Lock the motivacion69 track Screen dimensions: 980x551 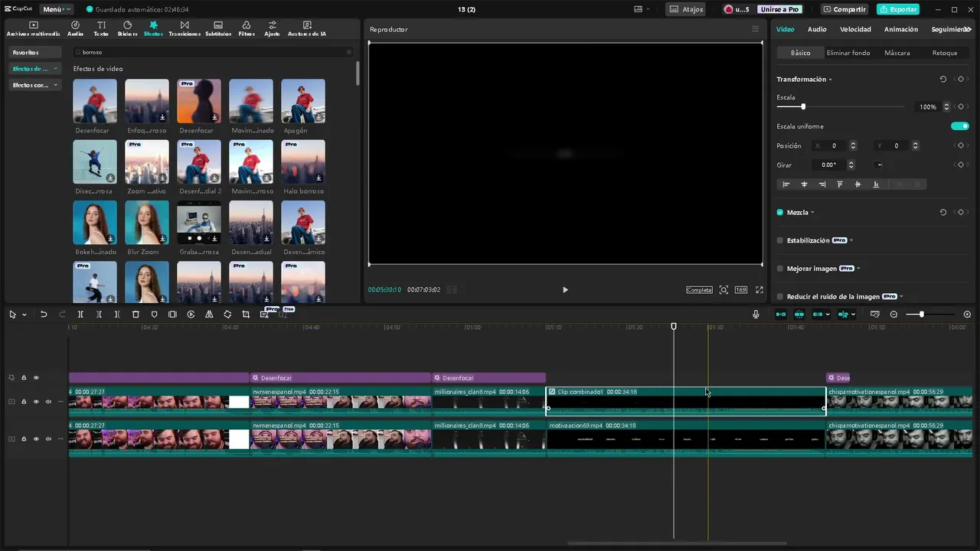point(24,439)
